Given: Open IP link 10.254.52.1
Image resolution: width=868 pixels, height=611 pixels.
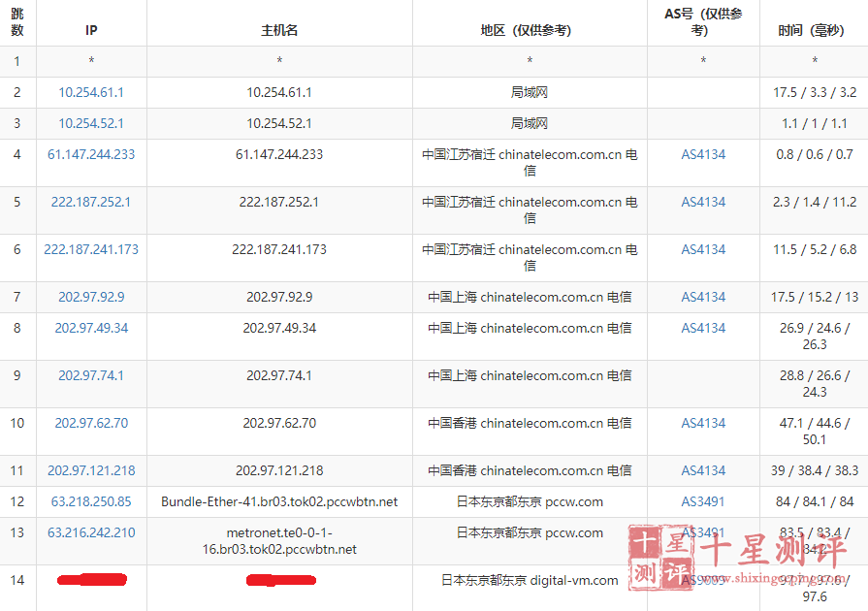Looking at the screenshot, I should [91, 123].
